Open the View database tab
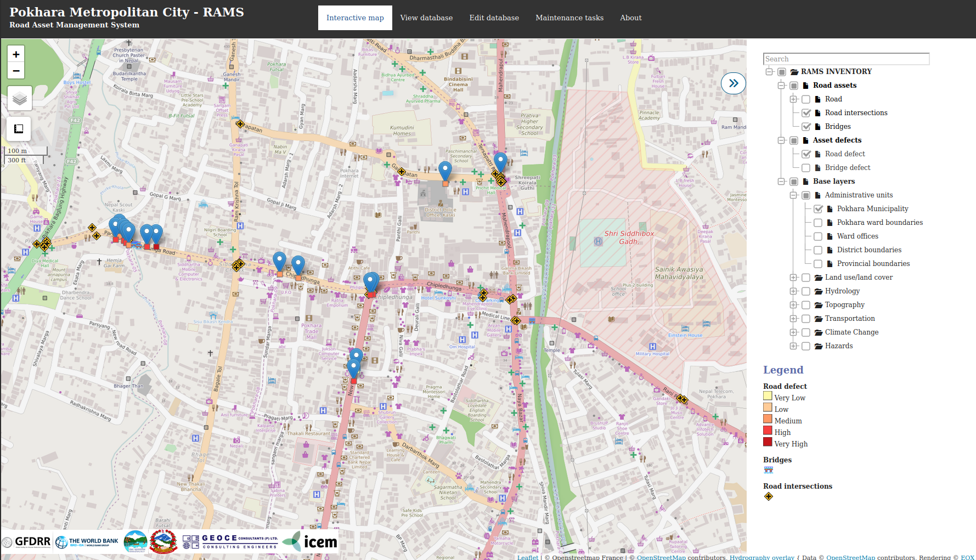This screenshot has height=560, width=976. tap(426, 18)
